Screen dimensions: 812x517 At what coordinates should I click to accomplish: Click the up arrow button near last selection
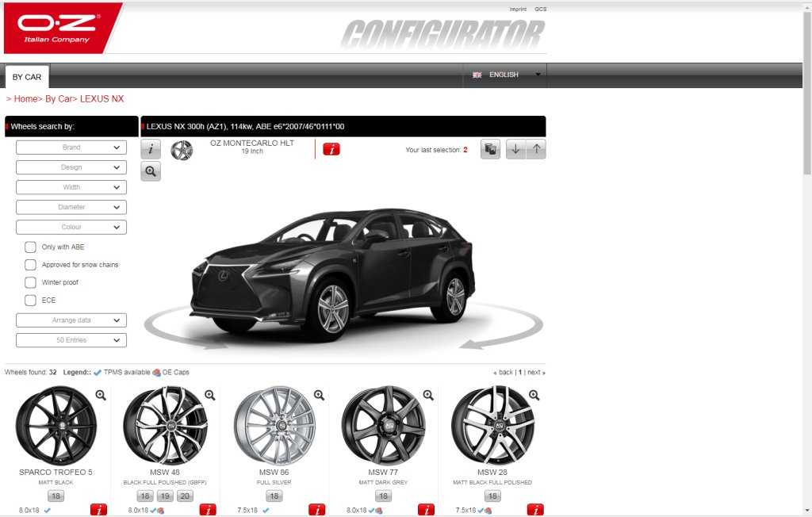click(537, 150)
